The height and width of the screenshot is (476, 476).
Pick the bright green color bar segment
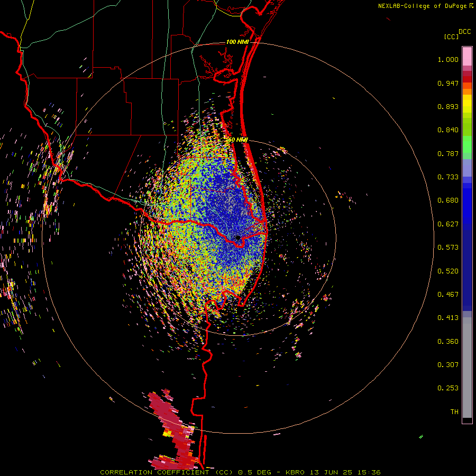pos(467,144)
